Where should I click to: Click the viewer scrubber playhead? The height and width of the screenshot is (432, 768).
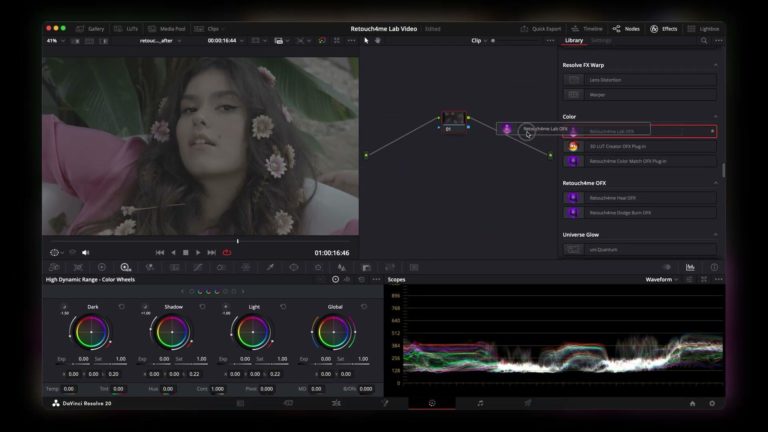(x=238, y=241)
